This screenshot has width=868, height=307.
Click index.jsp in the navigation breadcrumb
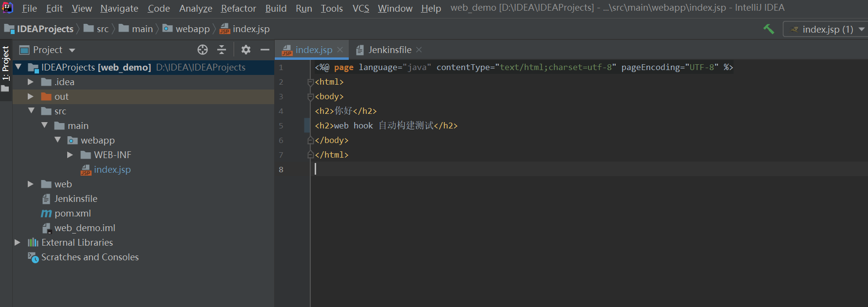(x=245, y=29)
